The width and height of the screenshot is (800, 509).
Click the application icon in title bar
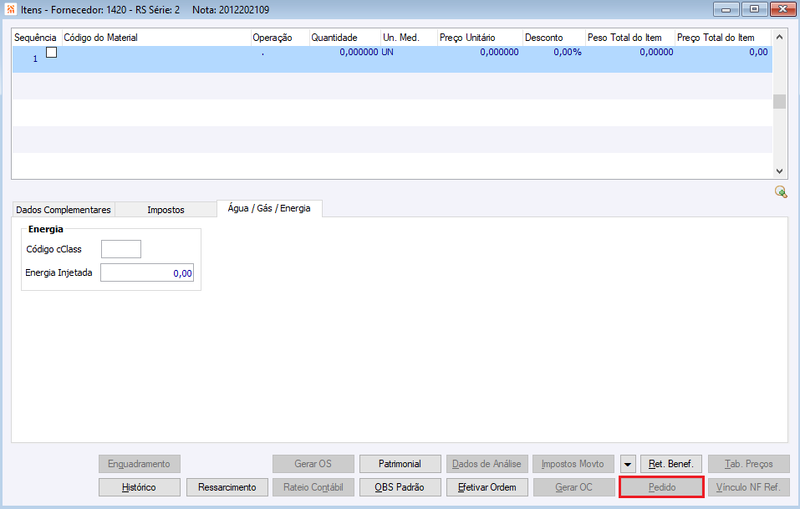(x=10, y=9)
